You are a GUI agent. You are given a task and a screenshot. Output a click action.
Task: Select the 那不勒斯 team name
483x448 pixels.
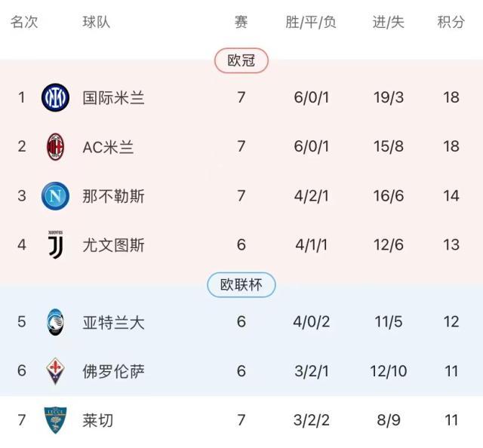point(113,197)
